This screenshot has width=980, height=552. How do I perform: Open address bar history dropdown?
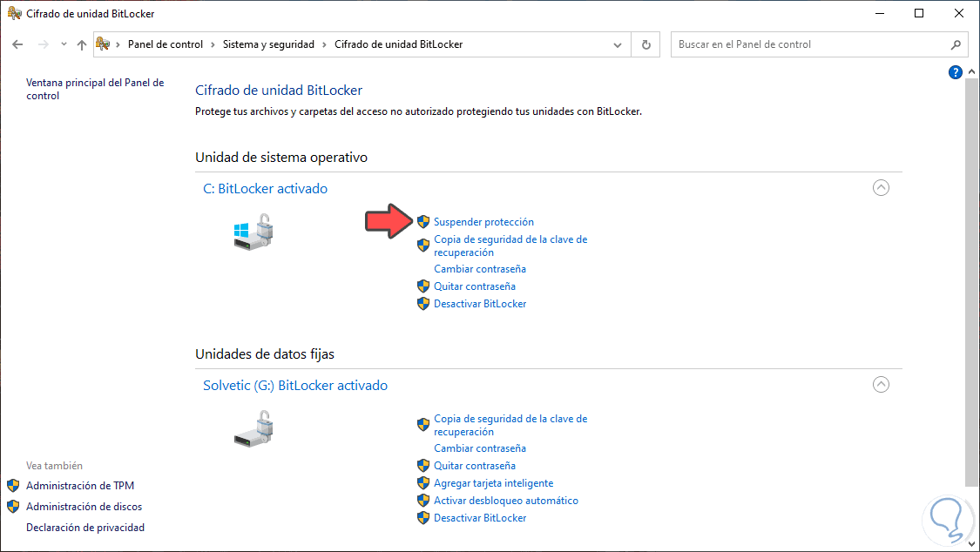pyautogui.click(x=618, y=45)
